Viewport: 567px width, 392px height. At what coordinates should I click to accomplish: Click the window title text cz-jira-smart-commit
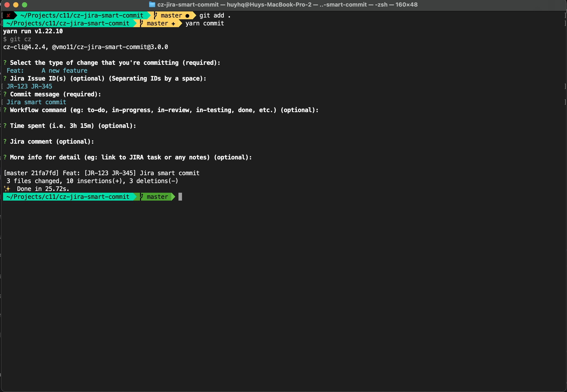188,4
